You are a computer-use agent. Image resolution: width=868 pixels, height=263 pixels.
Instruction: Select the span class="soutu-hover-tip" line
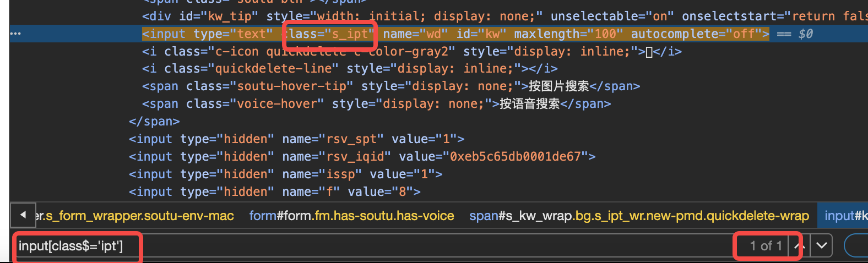391,86
